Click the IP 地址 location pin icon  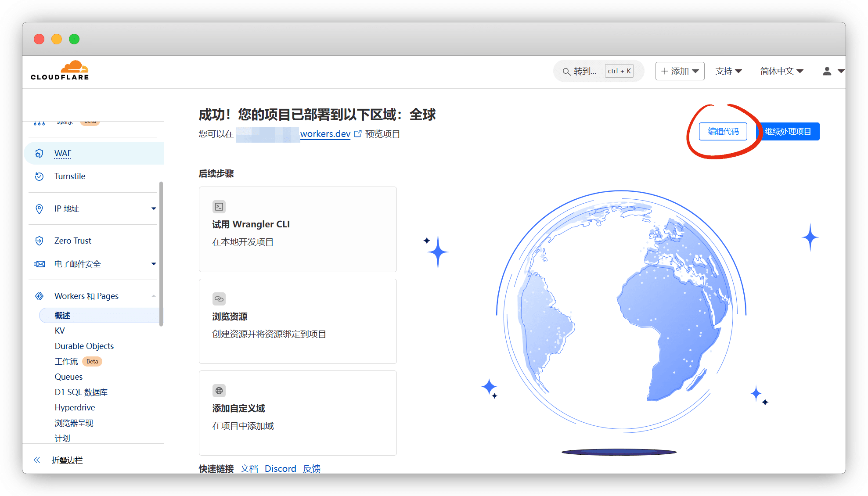[x=39, y=208]
